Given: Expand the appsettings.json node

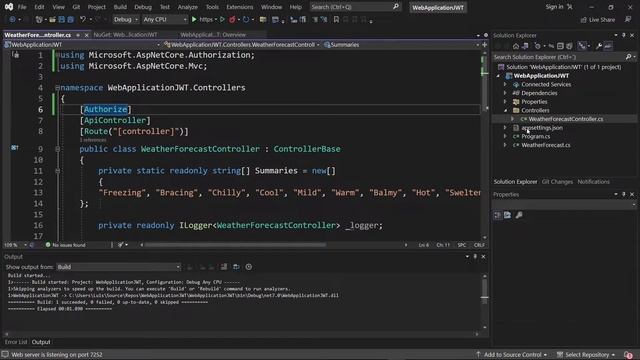Looking at the screenshot, I should pyautogui.click(x=505, y=128).
